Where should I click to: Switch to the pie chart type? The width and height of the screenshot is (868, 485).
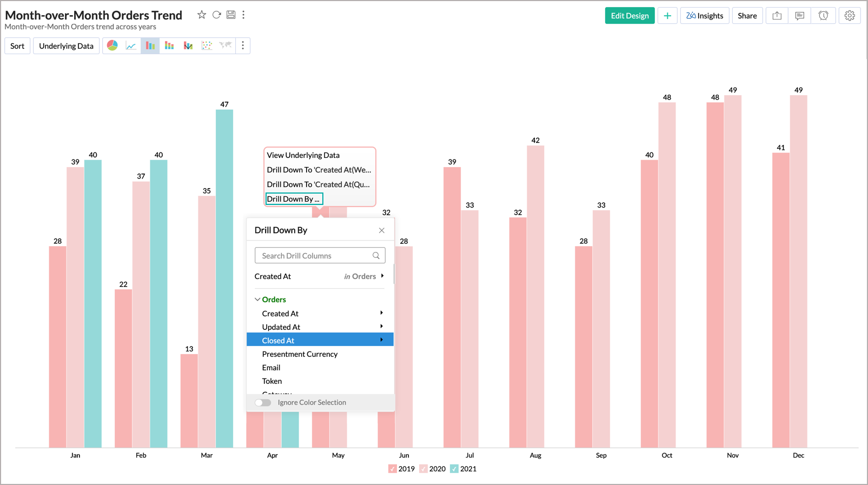click(x=112, y=45)
